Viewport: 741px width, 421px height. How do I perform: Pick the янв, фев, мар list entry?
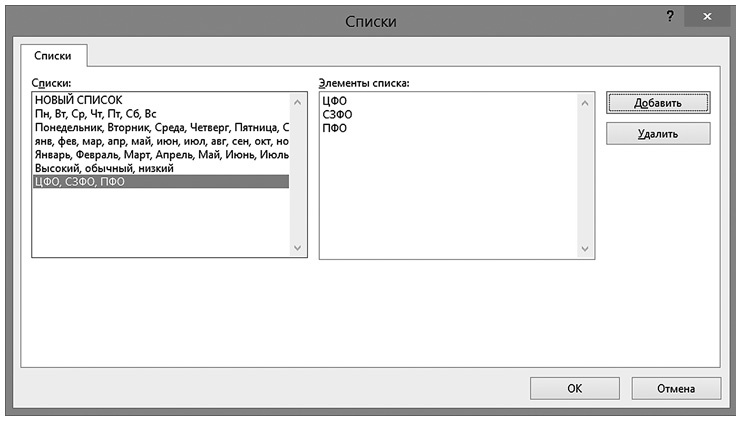[160, 141]
